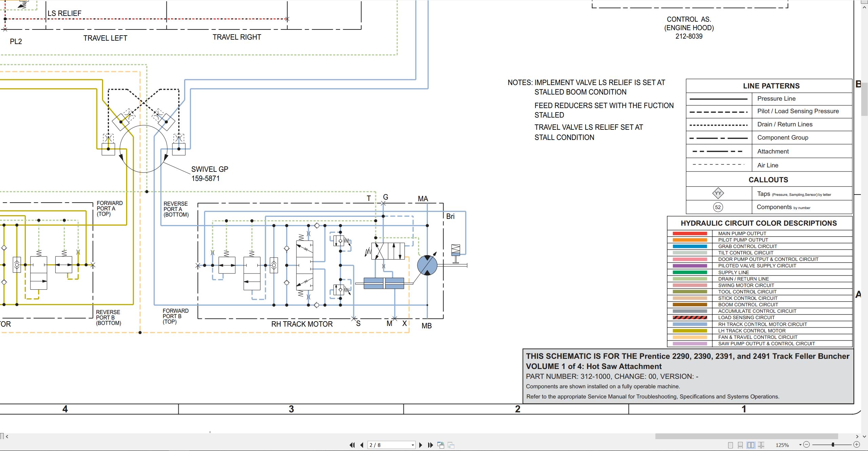
Task: Click the YY taps diamond symbol
Action: click(x=718, y=193)
